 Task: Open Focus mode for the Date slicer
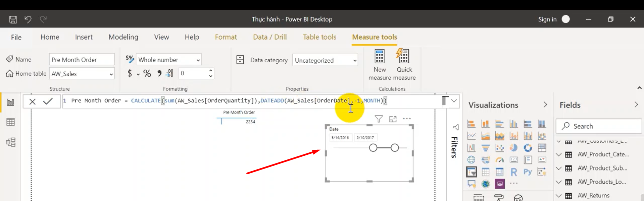pos(393,119)
